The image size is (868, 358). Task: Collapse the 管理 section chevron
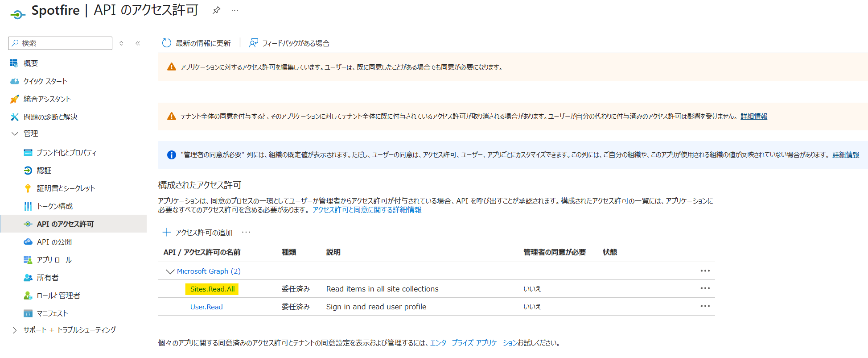[15, 133]
